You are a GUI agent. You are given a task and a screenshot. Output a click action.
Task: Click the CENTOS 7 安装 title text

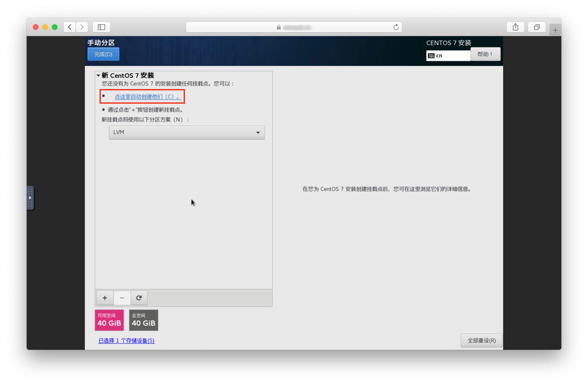pos(449,43)
